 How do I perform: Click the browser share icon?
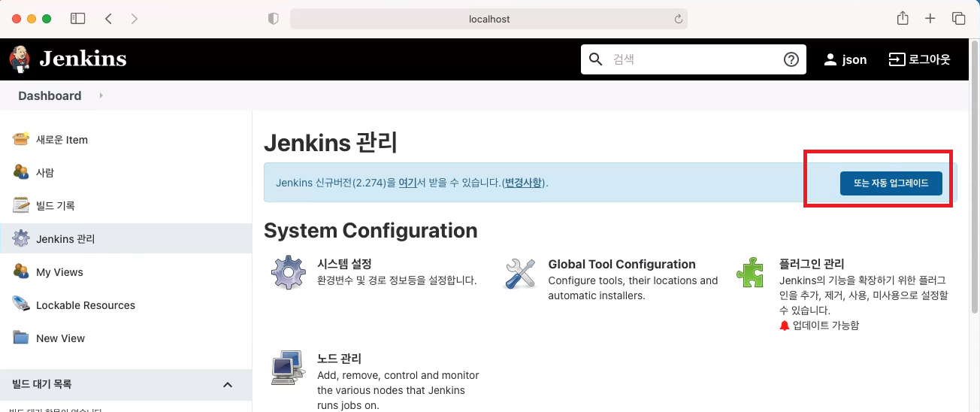(x=903, y=18)
